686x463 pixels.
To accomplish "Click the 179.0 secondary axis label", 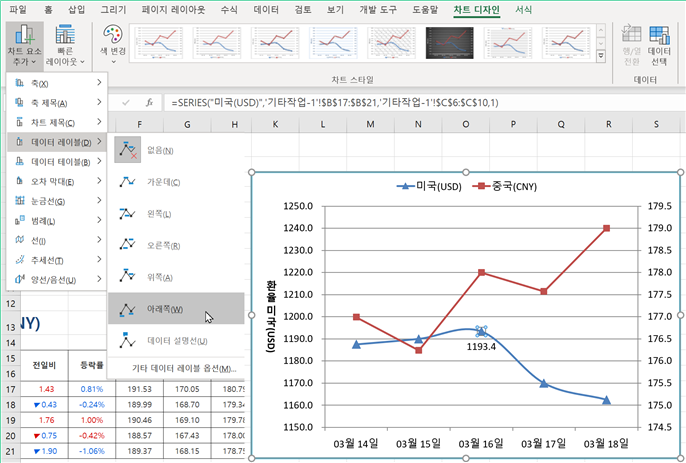I will [660, 228].
